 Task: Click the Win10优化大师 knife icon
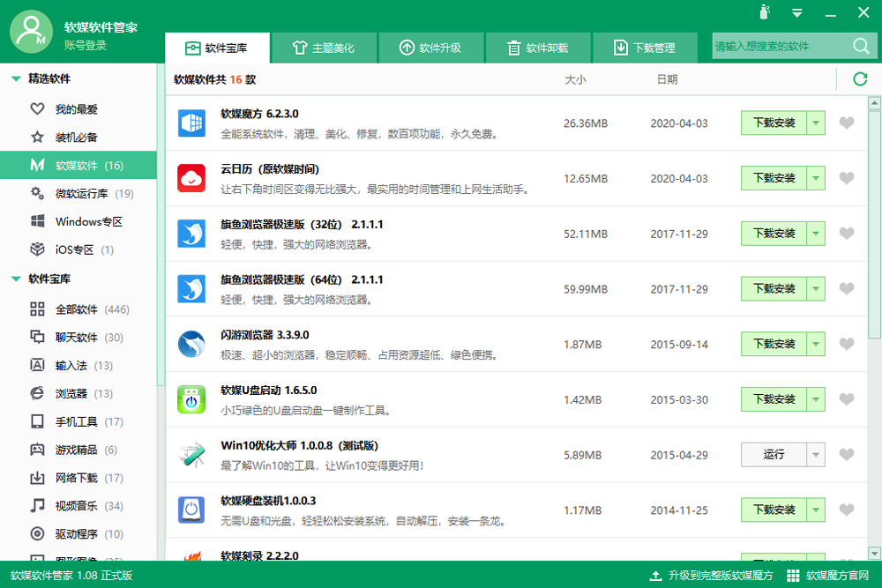[191, 455]
